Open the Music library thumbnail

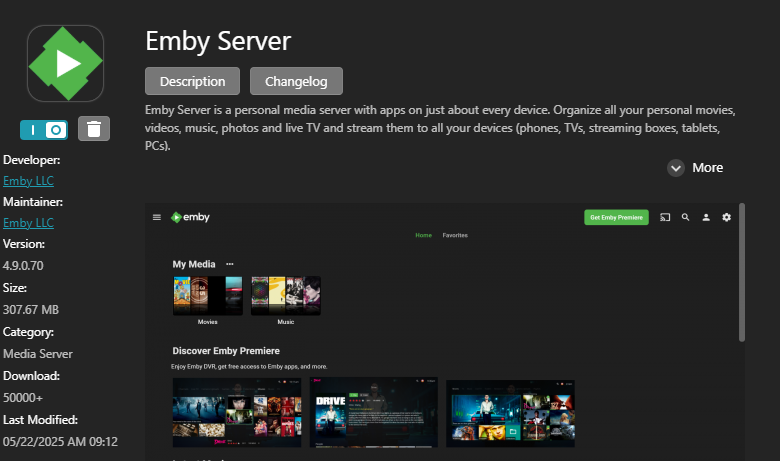click(x=286, y=296)
